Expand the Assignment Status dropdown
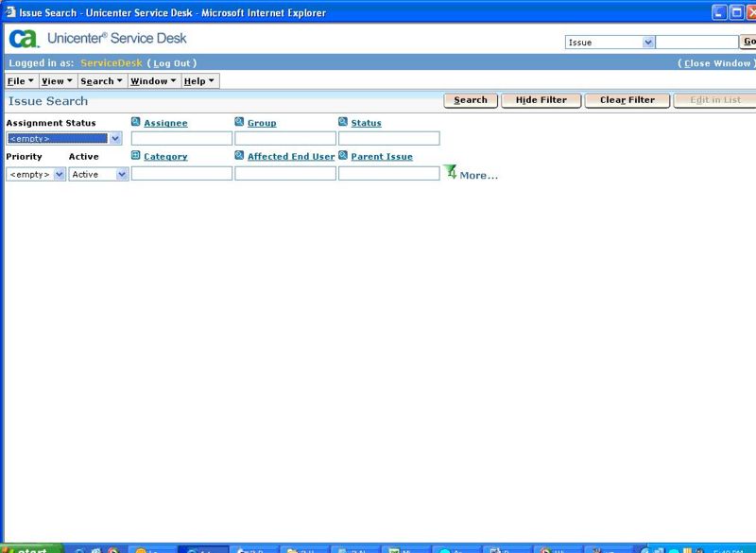Screen dimensions: 756x553 click(114, 137)
